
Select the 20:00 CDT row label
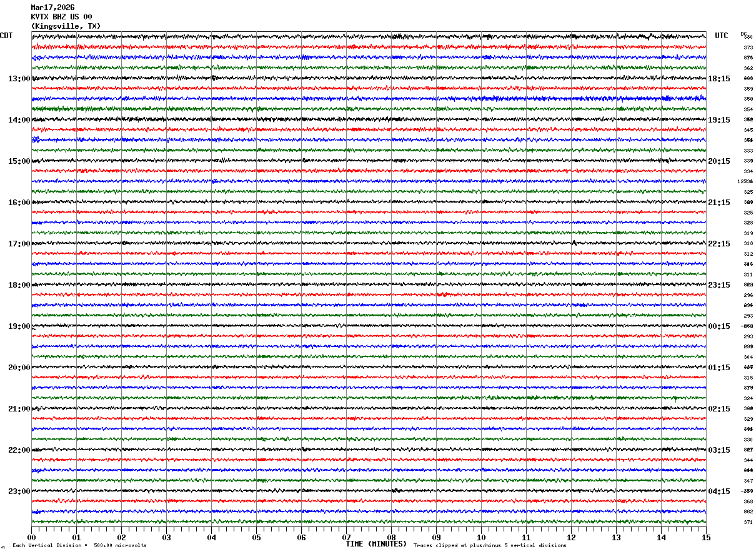click(19, 368)
